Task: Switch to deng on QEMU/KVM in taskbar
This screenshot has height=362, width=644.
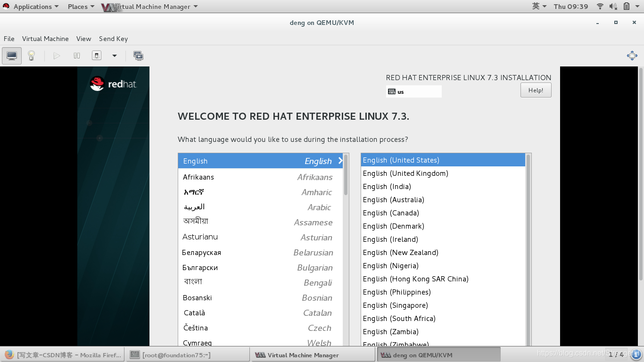Action: click(x=439, y=355)
